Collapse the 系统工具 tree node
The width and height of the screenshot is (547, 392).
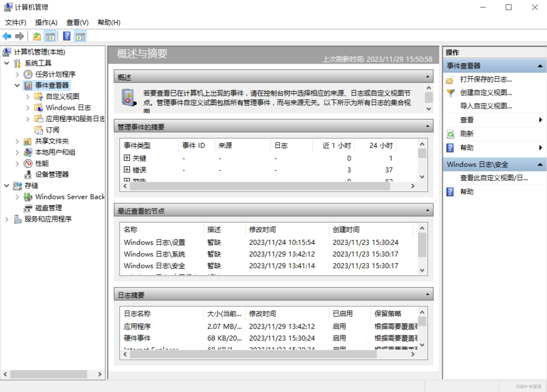[x=7, y=63]
